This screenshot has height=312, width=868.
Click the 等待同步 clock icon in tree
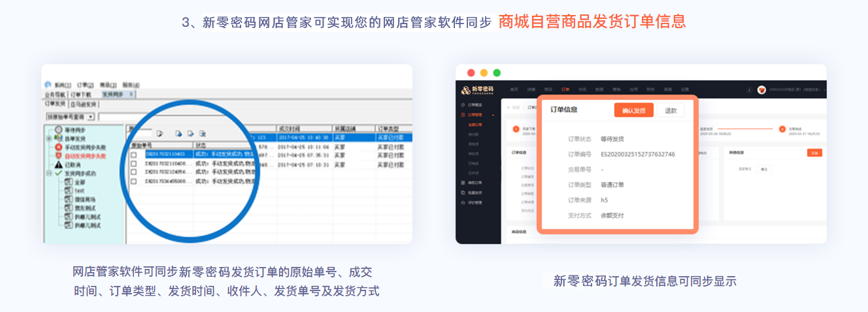click(58, 130)
